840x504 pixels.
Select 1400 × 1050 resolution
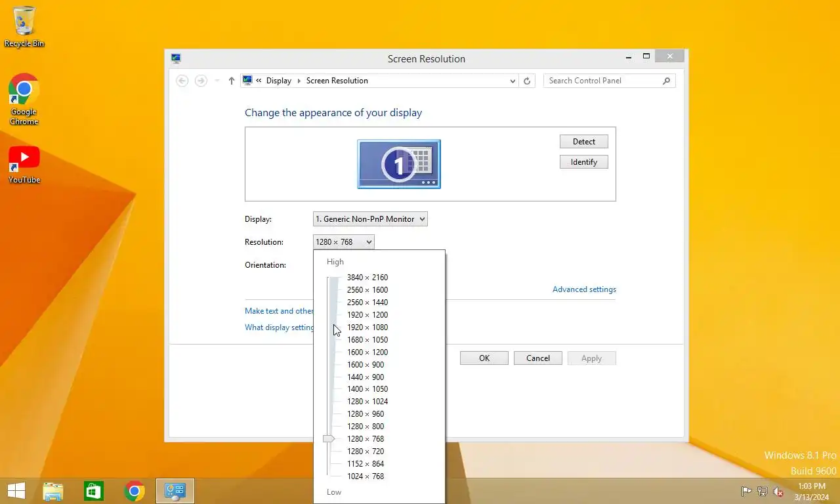coord(367,389)
